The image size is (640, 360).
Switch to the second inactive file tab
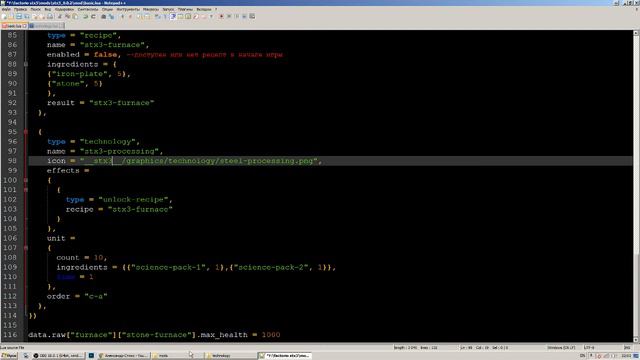coord(46,26)
